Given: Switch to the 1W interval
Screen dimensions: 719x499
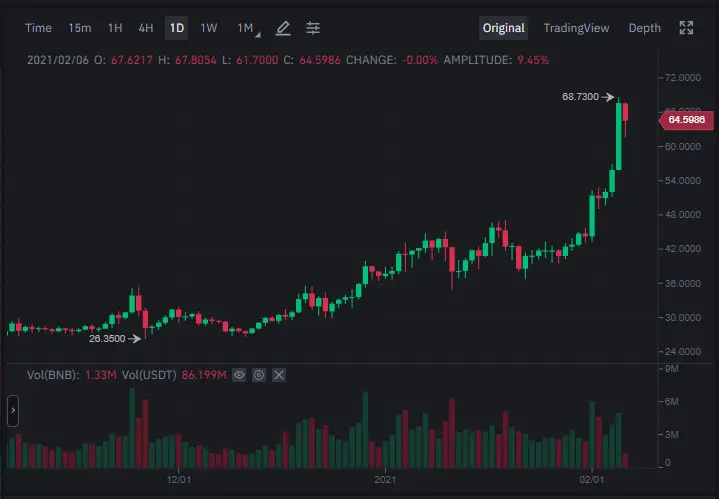Looking at the screenshot, I should pos(209,28).
